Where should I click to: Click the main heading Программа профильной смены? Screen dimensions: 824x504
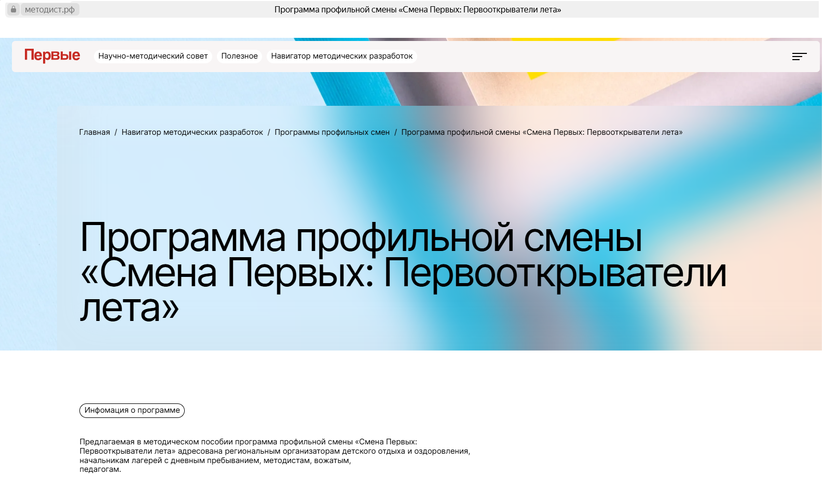[x=403, y=273]
